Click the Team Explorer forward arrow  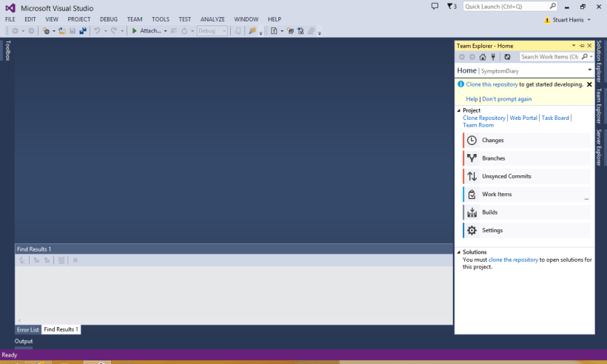pyautogui.click(x=472, y=57)
